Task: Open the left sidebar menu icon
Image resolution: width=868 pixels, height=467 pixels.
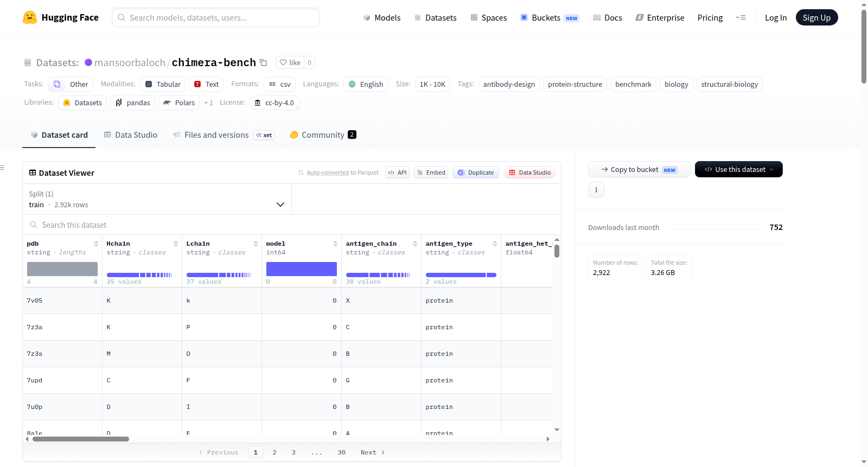Action: [x=2, y=168]
